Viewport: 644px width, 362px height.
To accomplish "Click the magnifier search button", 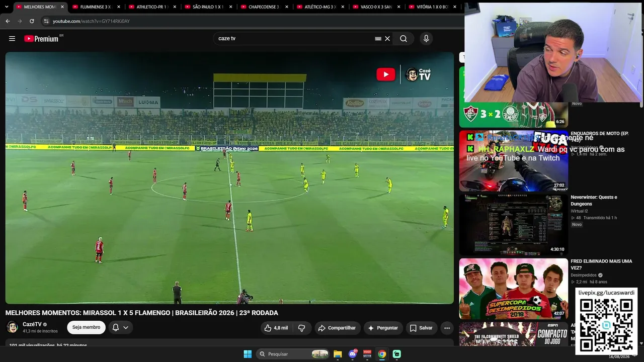I will click(404, 39).
